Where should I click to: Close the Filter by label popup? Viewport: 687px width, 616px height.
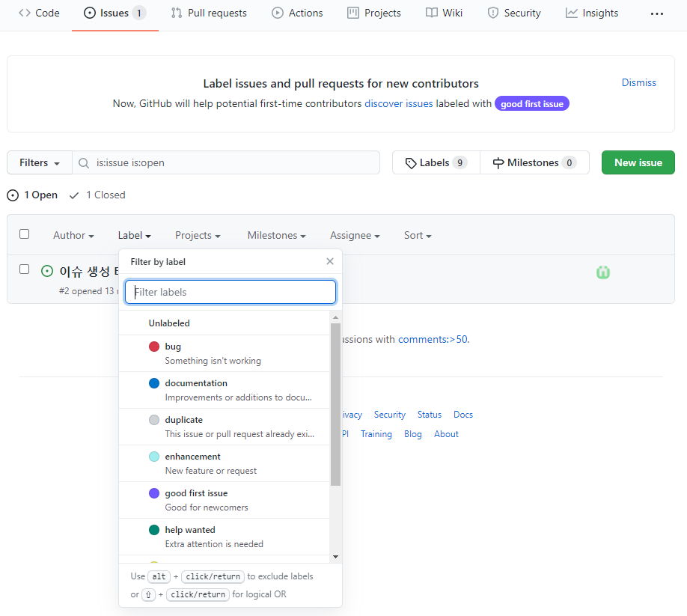[330, 261]
